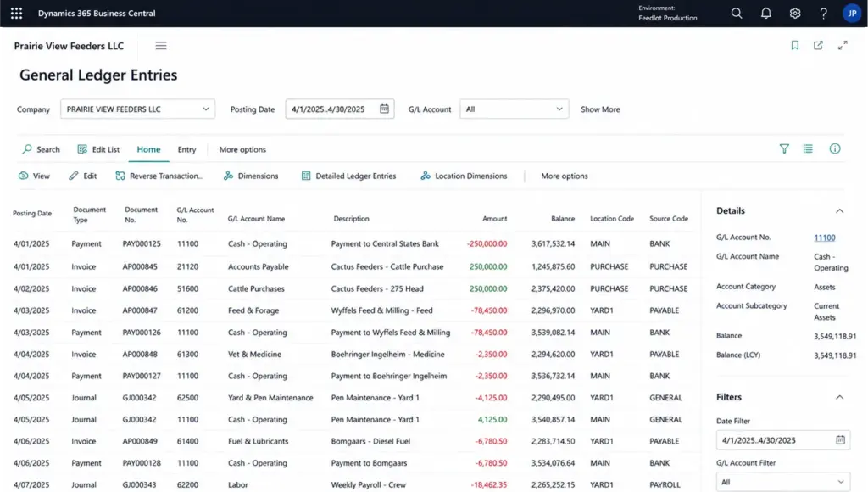Toggle the hamburger navigation menu
The image size is (868, 492).
coord(161,46)
